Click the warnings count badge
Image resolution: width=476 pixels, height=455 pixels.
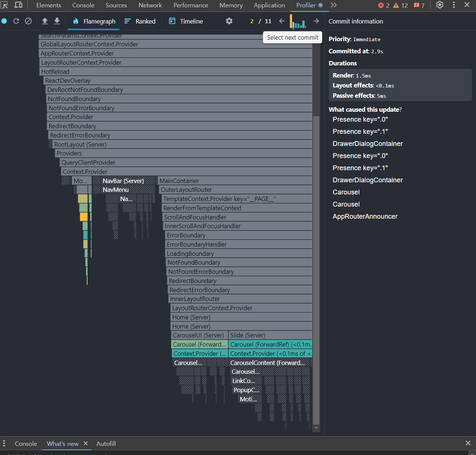click(400, 6)
